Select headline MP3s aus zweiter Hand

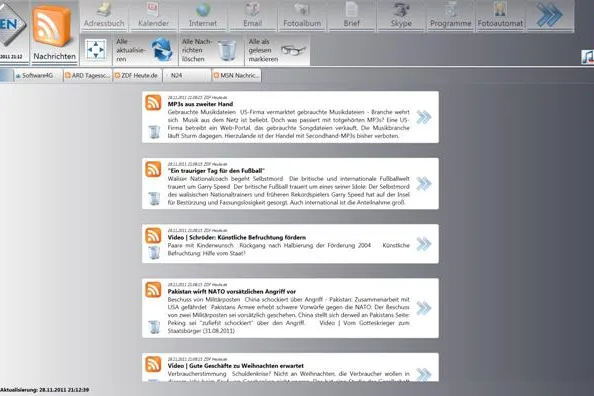click(x=200, y=104)
